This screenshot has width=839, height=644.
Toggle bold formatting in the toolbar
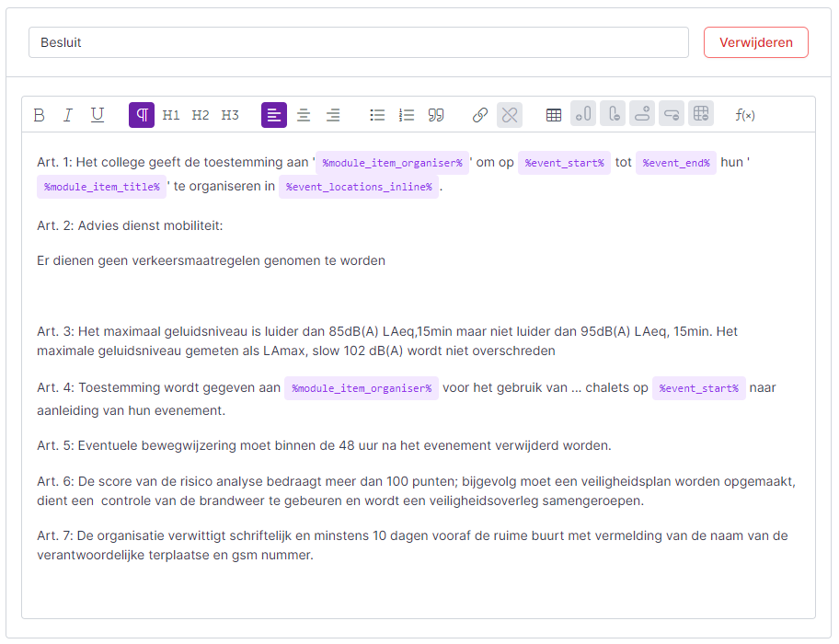click(39, 115)
